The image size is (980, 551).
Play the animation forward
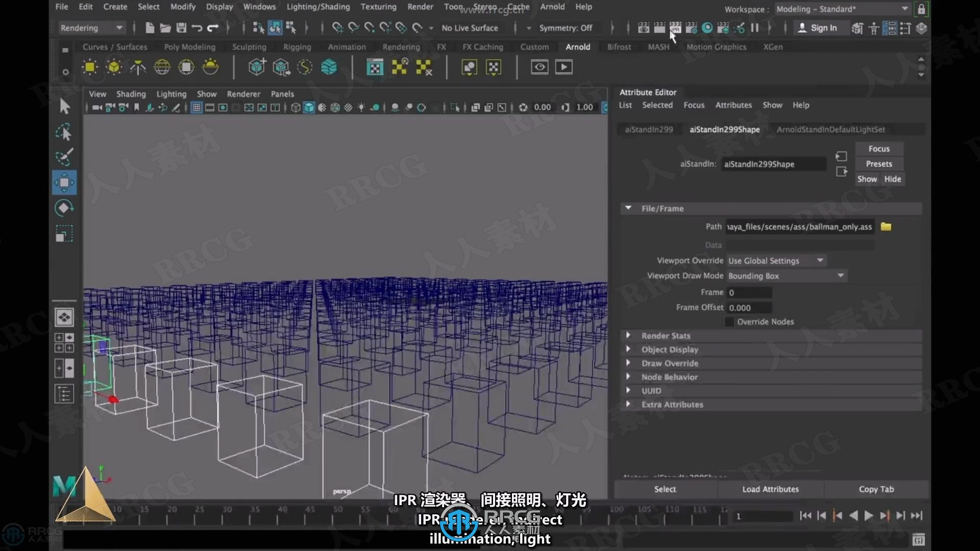point(869,516)
